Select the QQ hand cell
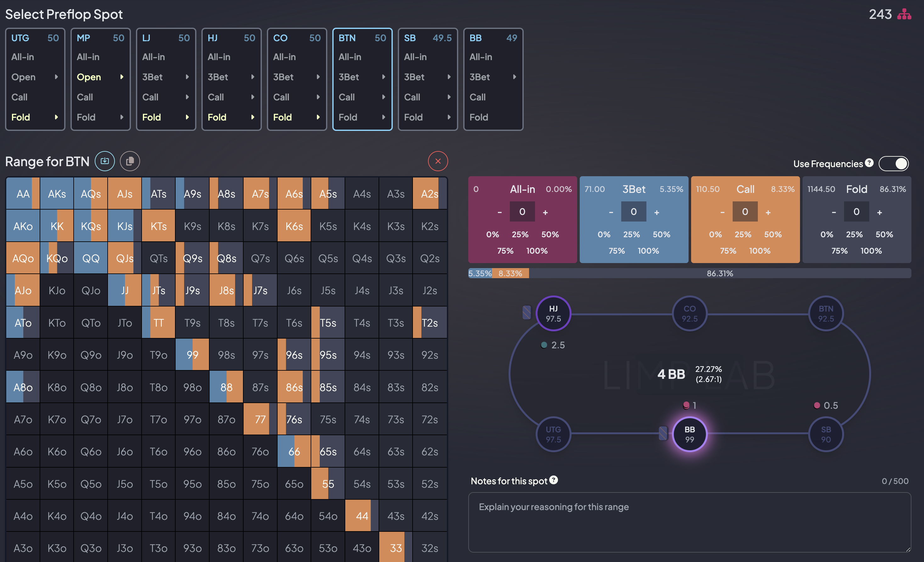Image resolution: width=924 pixels, height=562 pixels. pos(91,258)
